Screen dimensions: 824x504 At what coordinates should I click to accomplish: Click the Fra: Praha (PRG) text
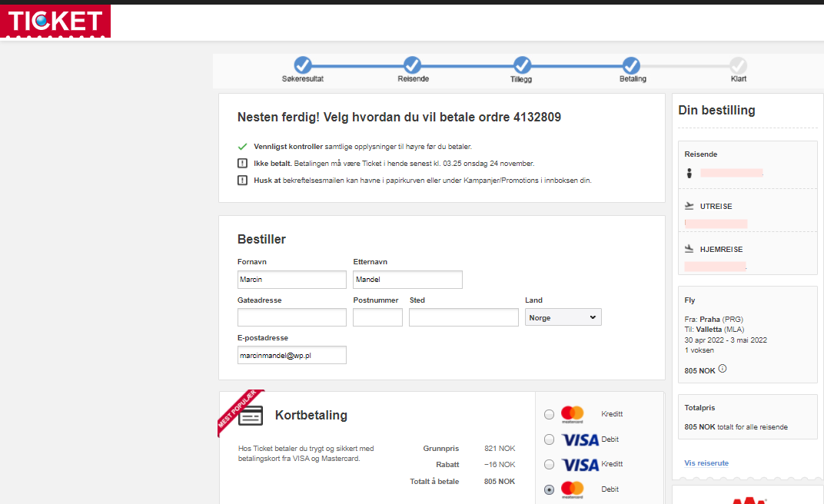pyautogui.click(x=713, y=319)
